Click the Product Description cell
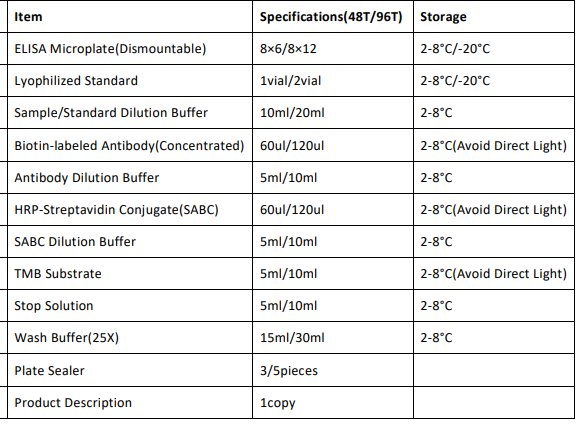The image size is (579, 425). tap(130, 403)
